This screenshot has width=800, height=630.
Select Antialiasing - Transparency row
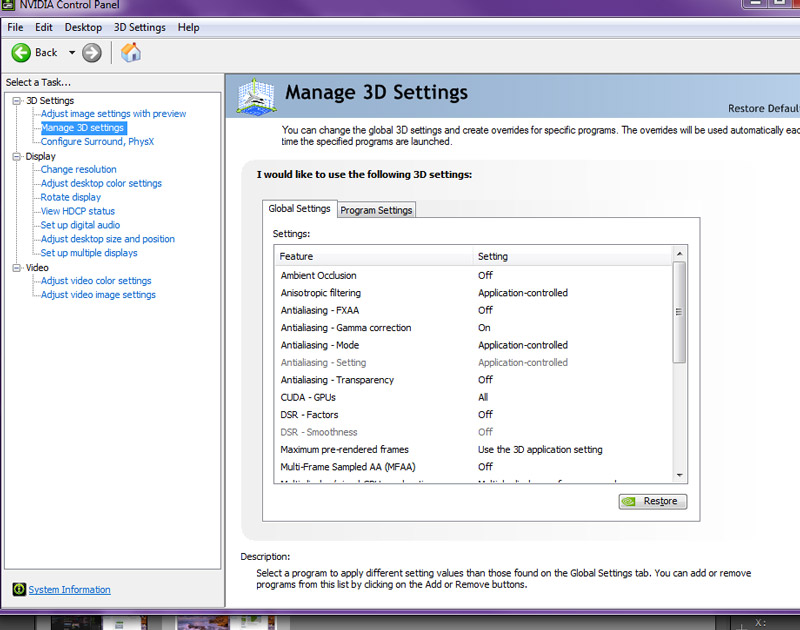pos(473,380)
